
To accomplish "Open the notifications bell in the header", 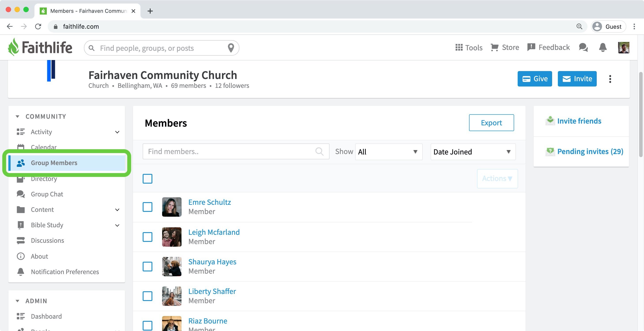I will coord(603,47).
